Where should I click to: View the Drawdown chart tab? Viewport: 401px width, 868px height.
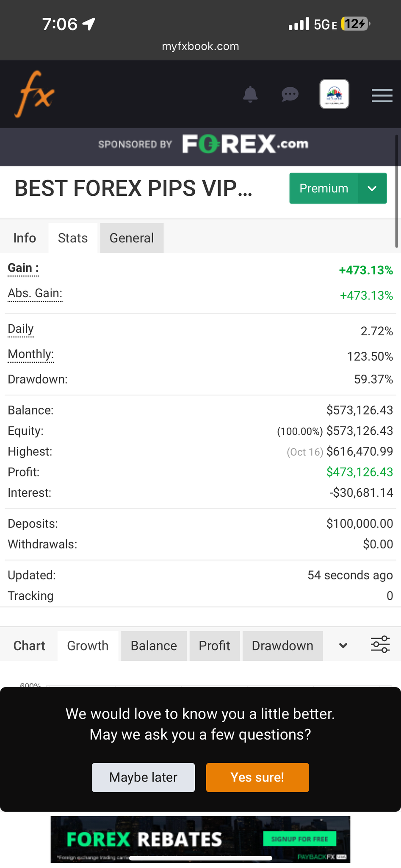(x=282, y=645)
